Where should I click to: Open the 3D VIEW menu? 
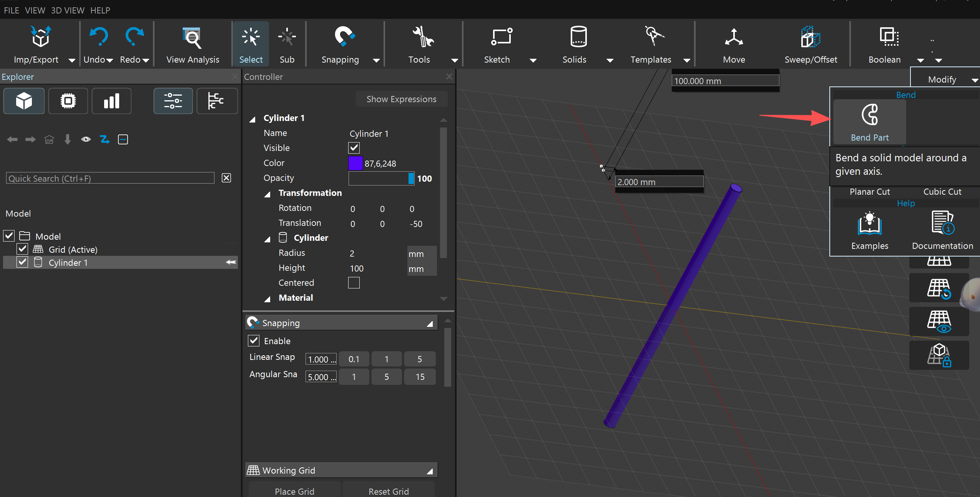pyautogui.click(x=68, y=10)
